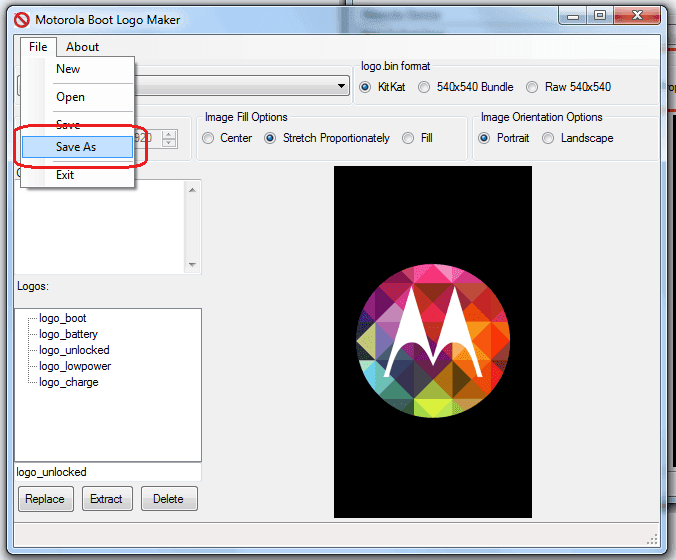Select logo_charge in the Logos tree
676x560 pixels.
(x=69, y=382)
